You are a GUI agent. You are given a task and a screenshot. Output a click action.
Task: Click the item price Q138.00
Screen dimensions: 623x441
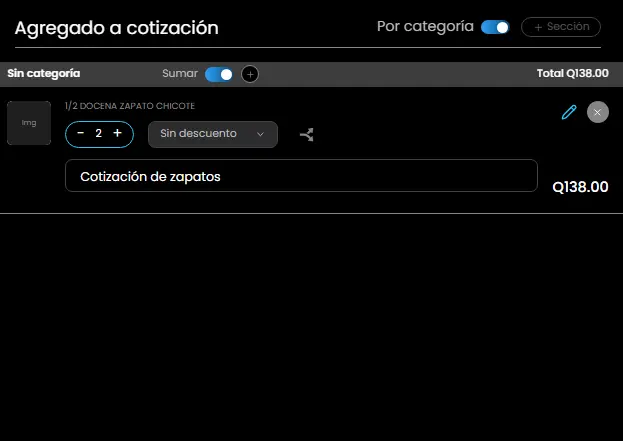580,187
